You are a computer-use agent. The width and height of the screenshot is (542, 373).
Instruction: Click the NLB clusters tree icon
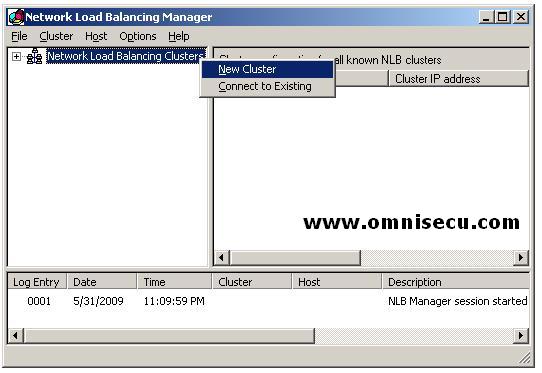point(35,56)
